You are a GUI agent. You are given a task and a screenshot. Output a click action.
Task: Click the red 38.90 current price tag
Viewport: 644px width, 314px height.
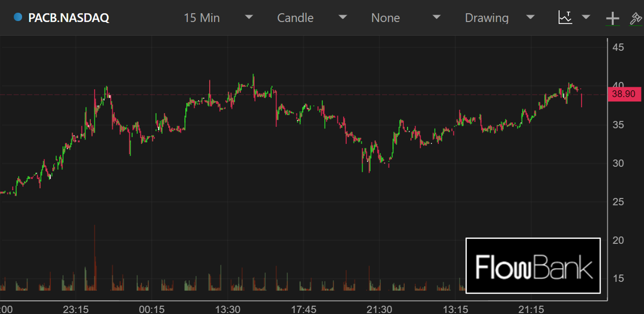point(624,94)
